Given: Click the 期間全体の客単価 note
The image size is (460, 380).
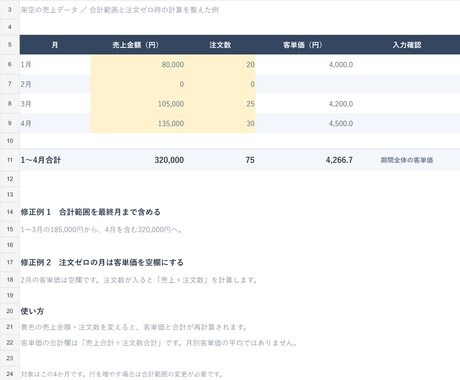Looking at the screenshot, I should click(407, 160).
